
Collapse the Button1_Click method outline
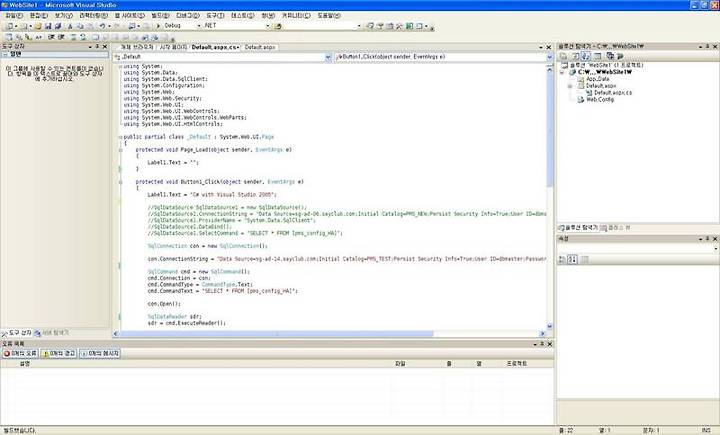[x=120, y=182]
